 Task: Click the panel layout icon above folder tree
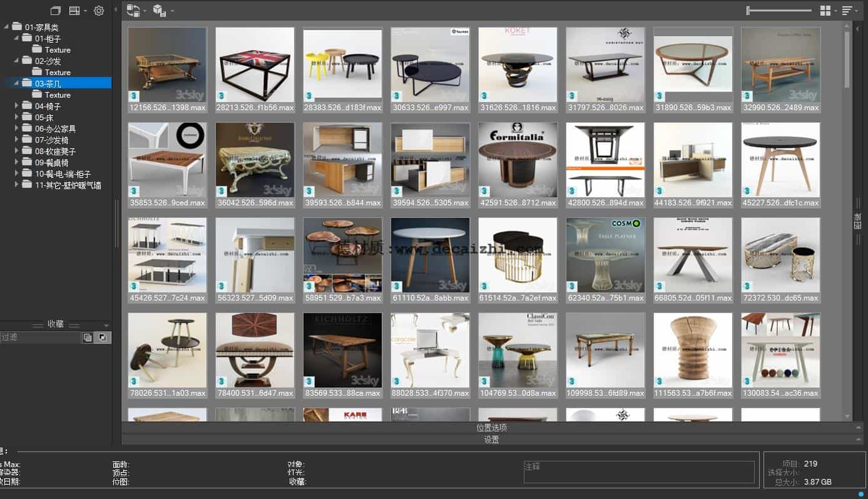point(74,11)
